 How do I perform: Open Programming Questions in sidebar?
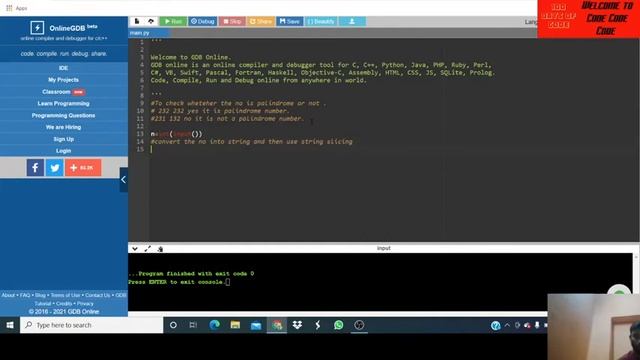click(63, 116)
